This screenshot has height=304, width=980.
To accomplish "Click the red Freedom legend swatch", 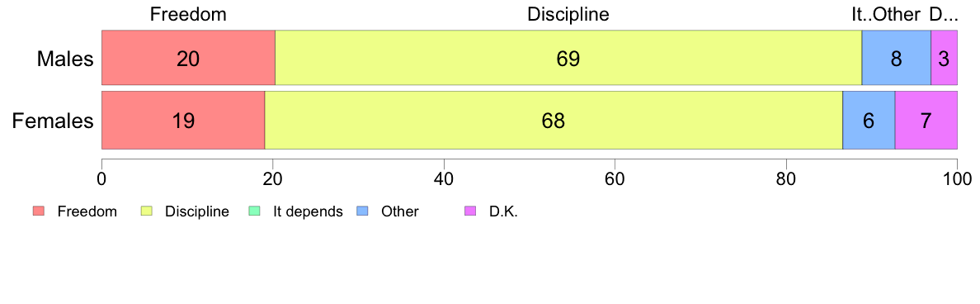I will [x=39, y=211].
